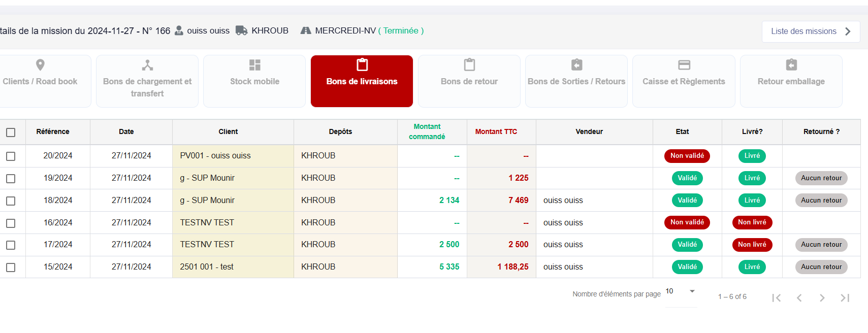Open Liste des missions with chevron

point(811,31)
